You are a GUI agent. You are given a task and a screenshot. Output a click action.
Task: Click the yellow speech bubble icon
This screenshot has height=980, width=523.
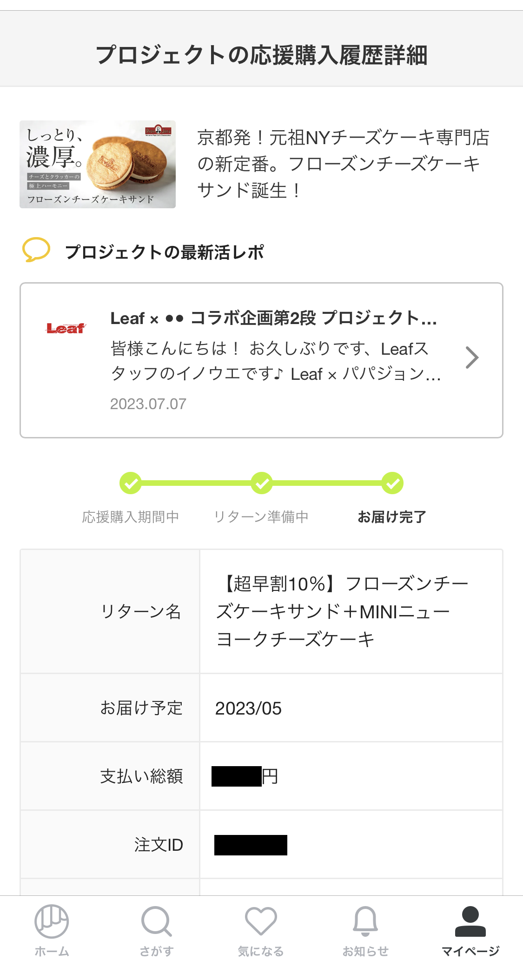[x=36, y=250]
